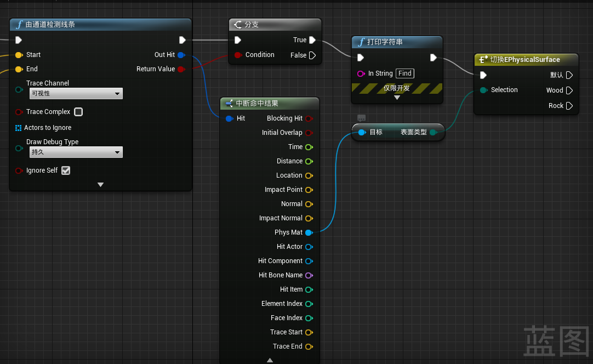Enable the Trace Complex checkbox

click(78, 112)
